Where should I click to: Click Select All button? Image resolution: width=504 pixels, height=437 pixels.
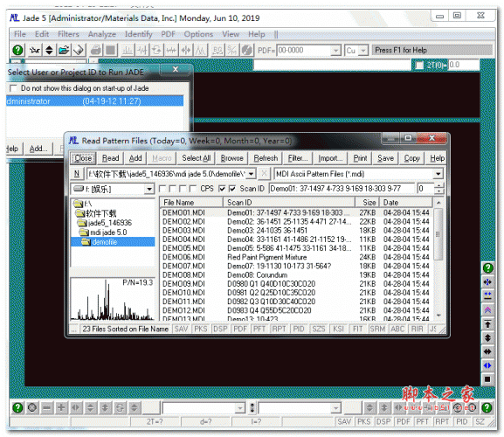(x=196, y=158)
